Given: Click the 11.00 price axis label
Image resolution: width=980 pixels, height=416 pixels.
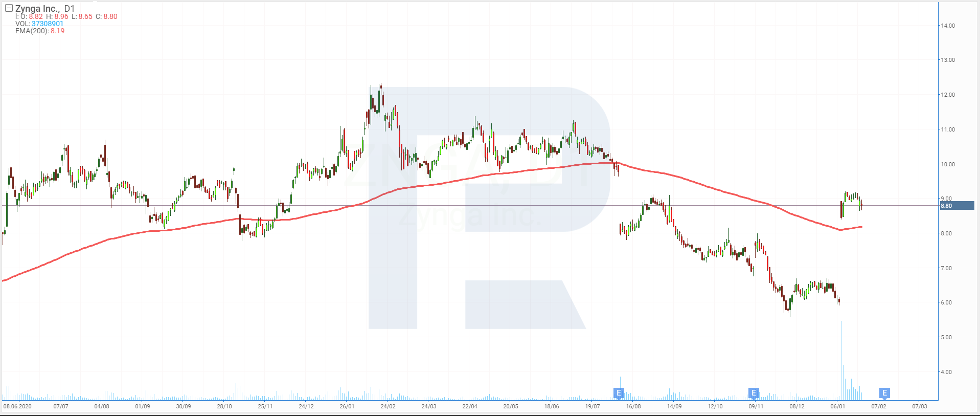Looking at the screenshot, I should click(x=948, y=129).
